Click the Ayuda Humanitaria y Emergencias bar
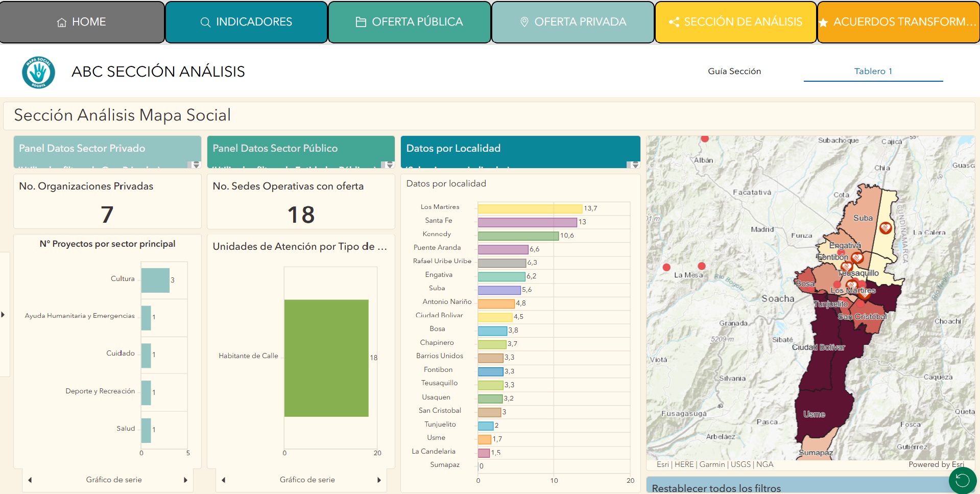This screenshot has width=980, height=494. (146, 318)
